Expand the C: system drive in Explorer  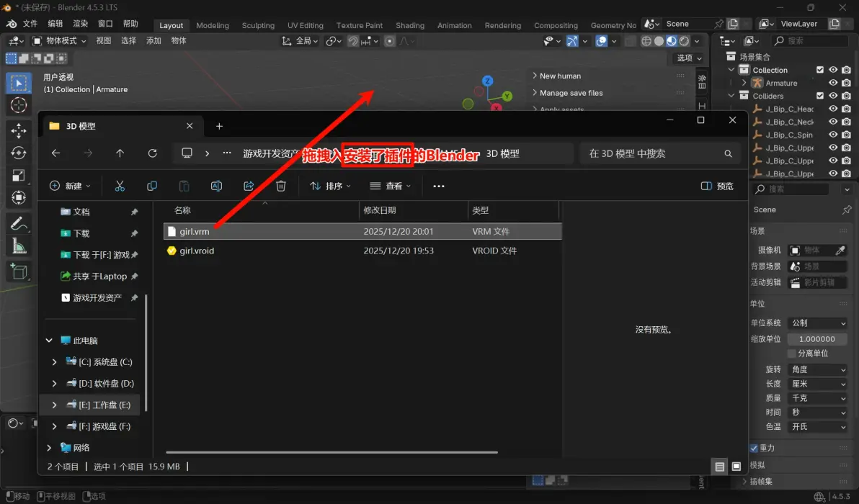point(54,361)
